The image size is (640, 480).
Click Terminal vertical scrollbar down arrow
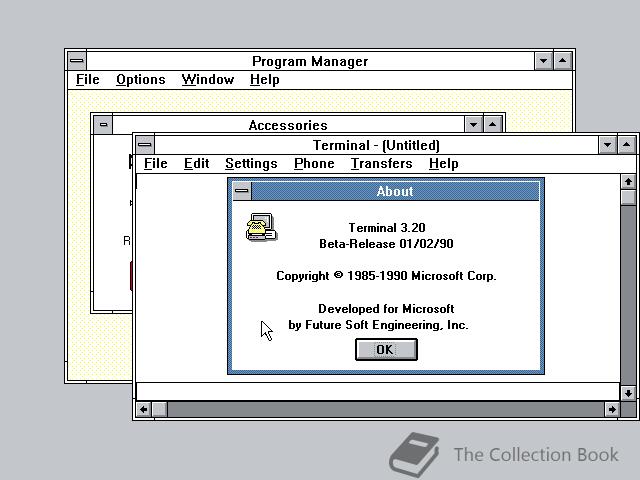pos(628,393)
